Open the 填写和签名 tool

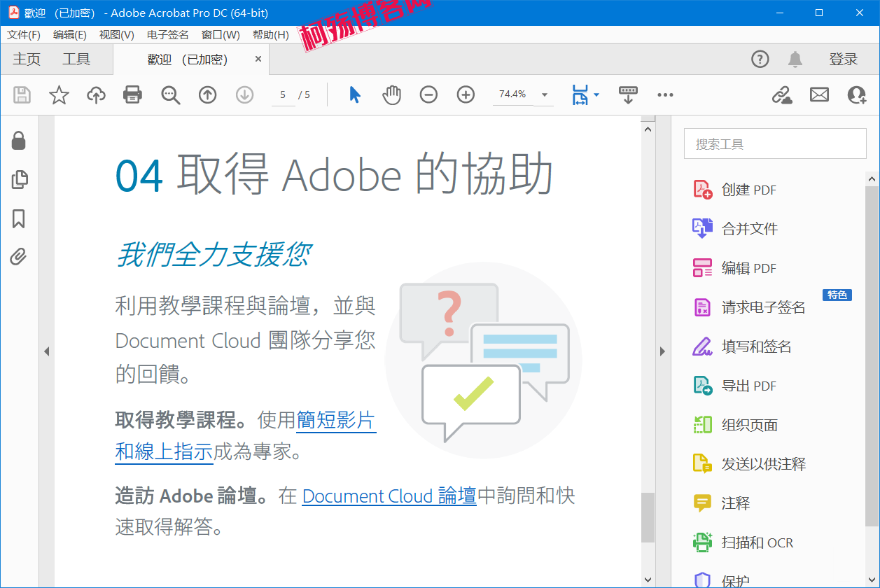pos(742,346)
